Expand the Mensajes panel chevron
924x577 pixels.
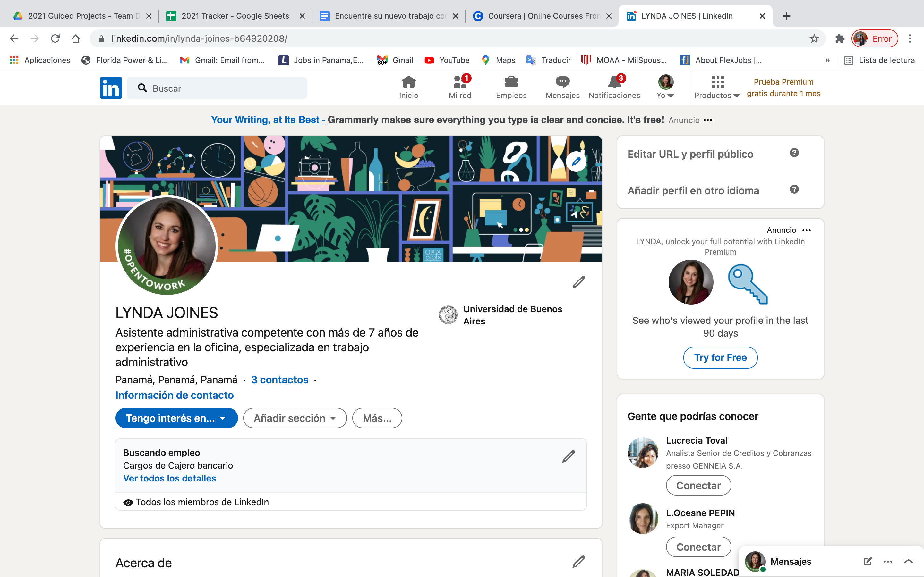[908, 561]
